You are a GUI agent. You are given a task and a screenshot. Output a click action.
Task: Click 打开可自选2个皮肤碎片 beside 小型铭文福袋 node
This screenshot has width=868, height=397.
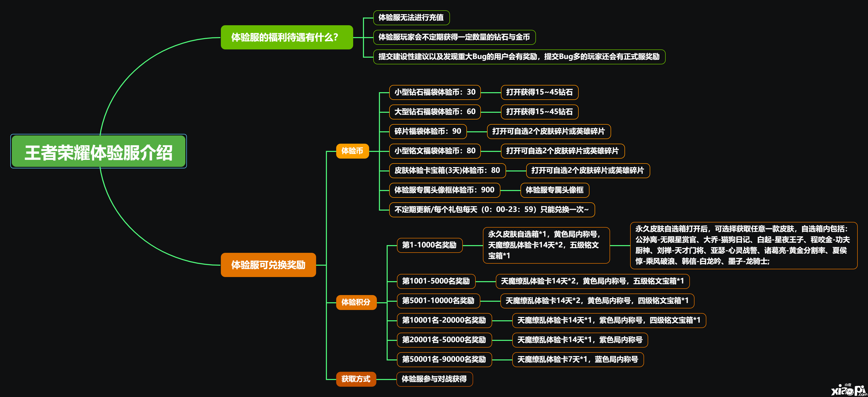[563, 151]
